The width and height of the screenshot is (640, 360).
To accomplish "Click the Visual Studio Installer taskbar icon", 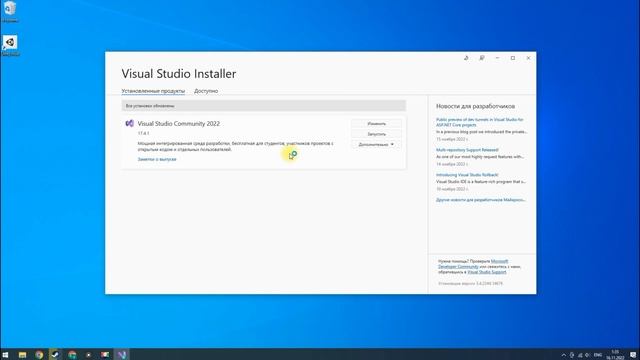I will pos(122,355).
